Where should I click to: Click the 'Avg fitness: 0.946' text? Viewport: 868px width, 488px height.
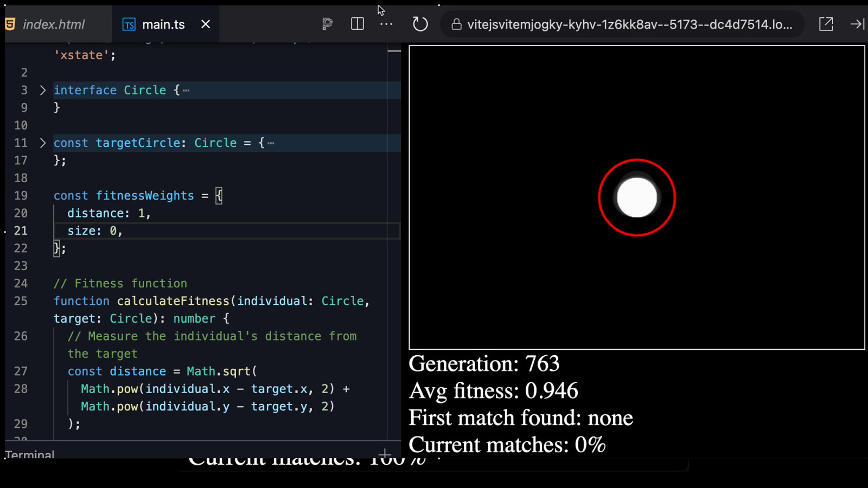point(493,391)
